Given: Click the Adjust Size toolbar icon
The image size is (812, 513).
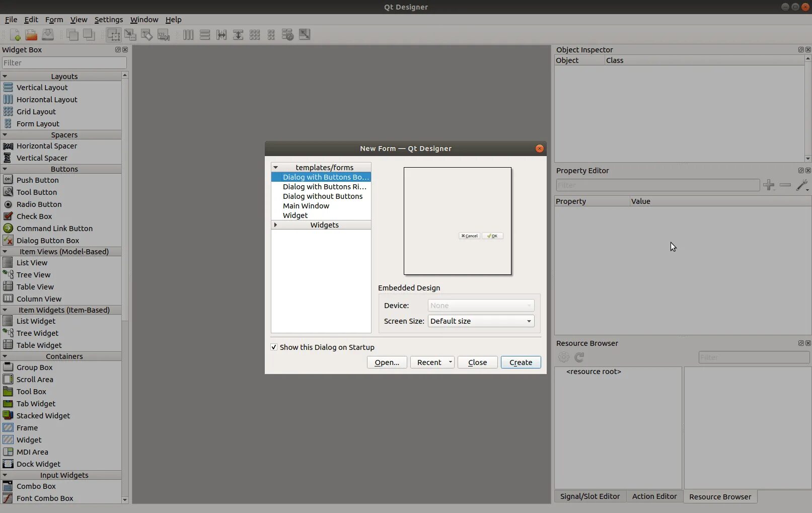Looking at the screenshot, I should pyautogui.click(x=305, y=35).
